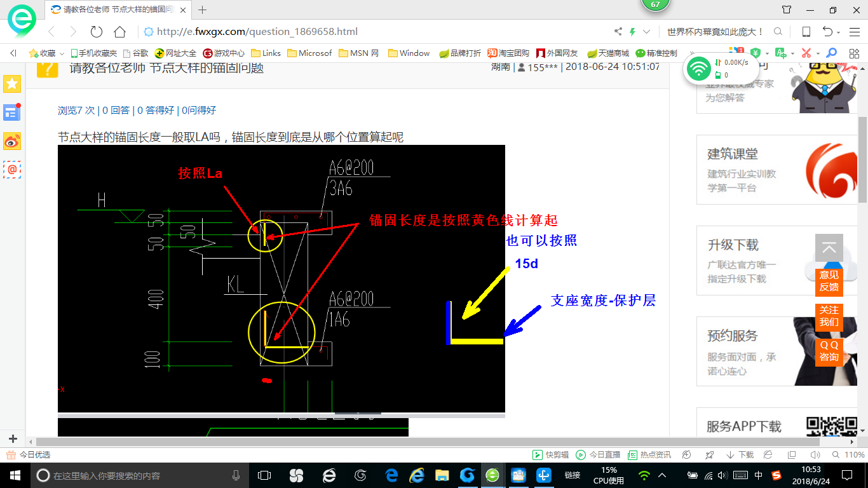This screenshot has width=868, height=488.
Task: Open the Links bookmark folder
Action: [266, 53]
